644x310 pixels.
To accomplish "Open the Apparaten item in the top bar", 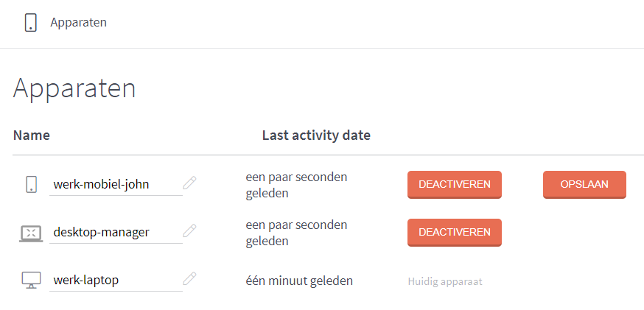I will [x=78, y=22].
